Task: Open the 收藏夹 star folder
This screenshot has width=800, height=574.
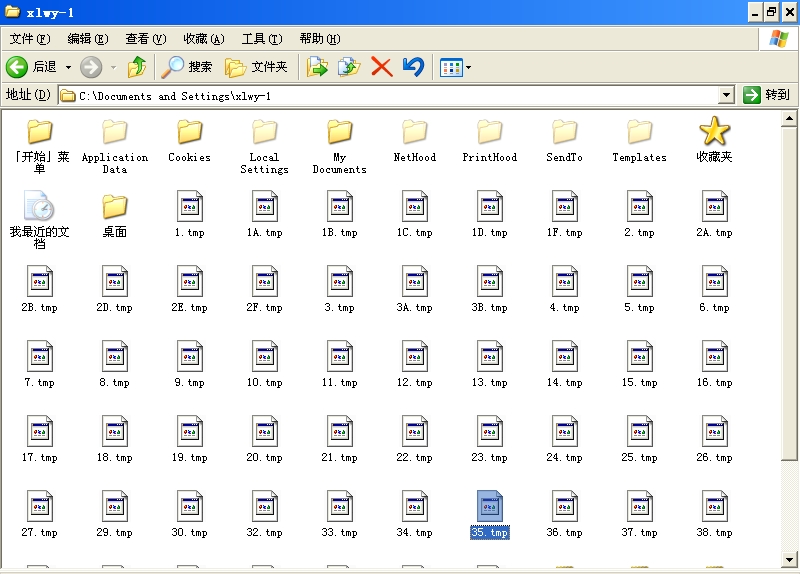Action: tap(714, 132)
